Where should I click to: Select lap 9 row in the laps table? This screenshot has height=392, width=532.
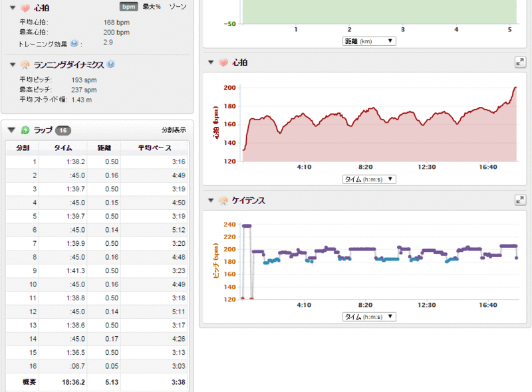point(96,270)
